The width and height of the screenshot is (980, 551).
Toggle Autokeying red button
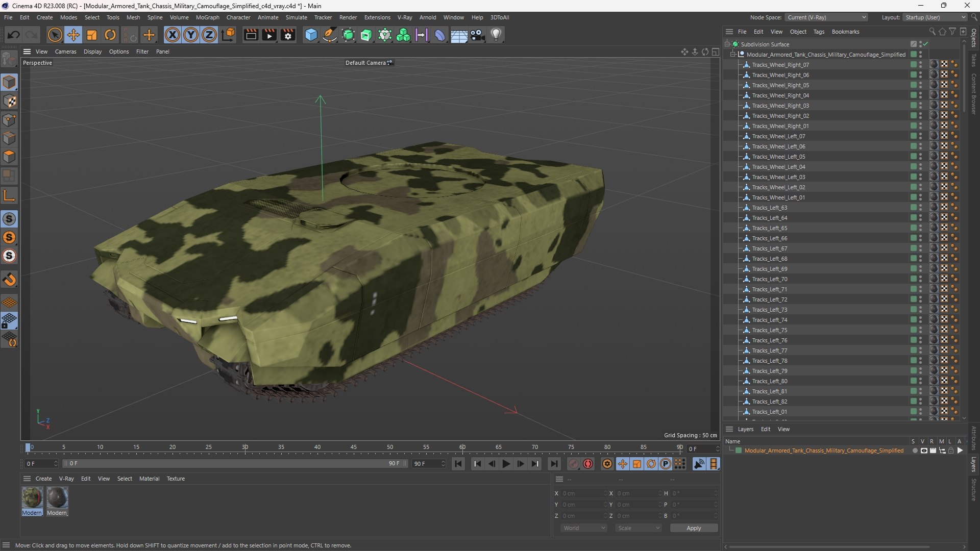[x=588, y=464]
